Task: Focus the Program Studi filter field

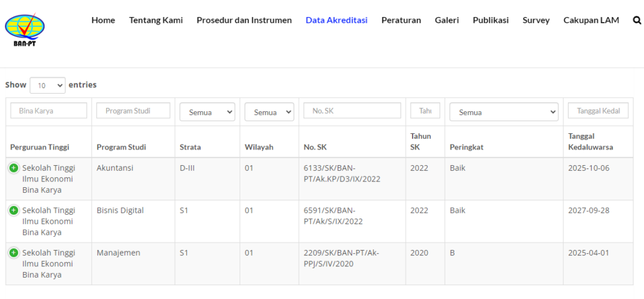Action: pyautogui.click(x=133, y=111)
